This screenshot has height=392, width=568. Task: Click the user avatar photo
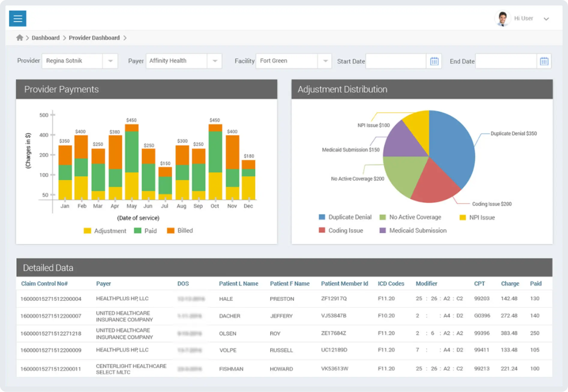point(502,19)
